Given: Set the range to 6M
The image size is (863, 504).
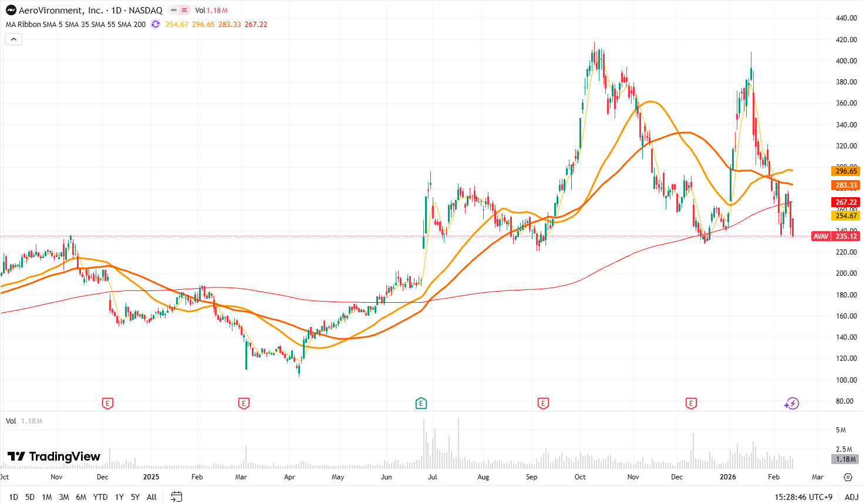Looking at the screenshot, I should pyautogui.click(x=81, y=497).
